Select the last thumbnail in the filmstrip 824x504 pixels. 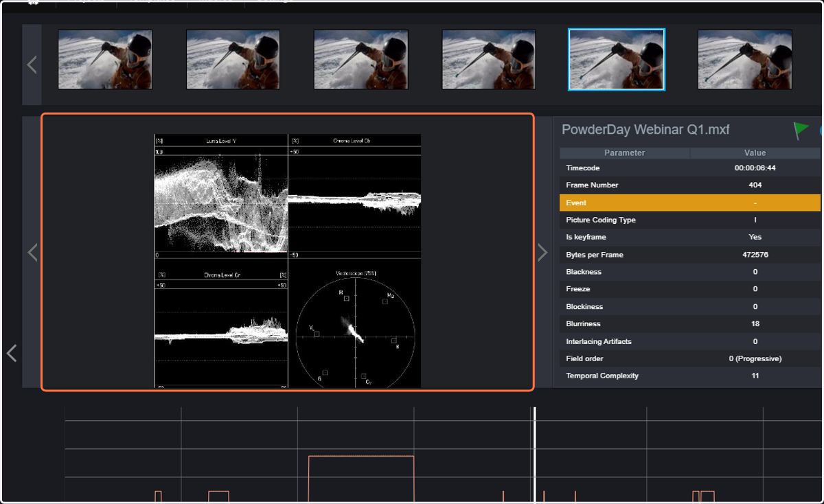[x=745, y=60]
